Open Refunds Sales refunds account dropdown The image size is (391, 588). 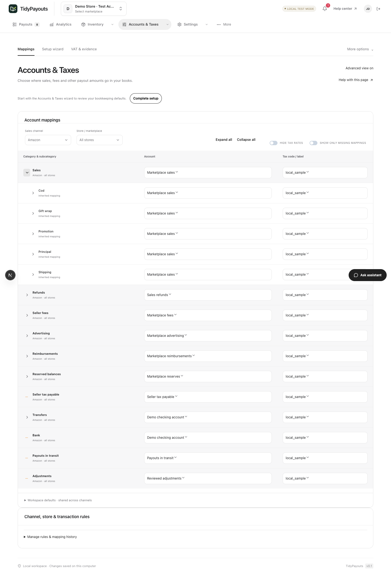(208, 295)
